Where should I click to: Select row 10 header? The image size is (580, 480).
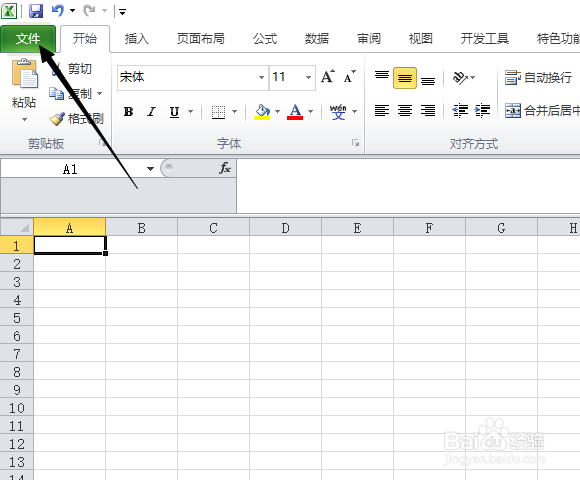[x=17, y=408]
